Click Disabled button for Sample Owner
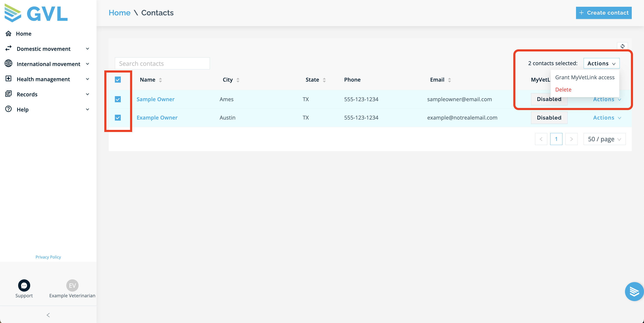This screenshot has height=323, width=644. click(x=549, y=99)
